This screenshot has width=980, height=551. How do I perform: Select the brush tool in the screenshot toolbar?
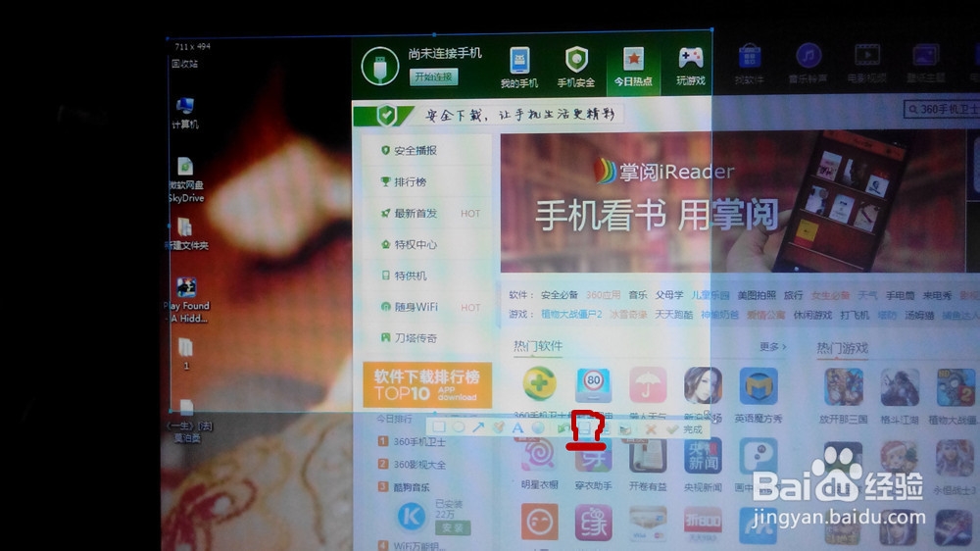coord(498,427)
